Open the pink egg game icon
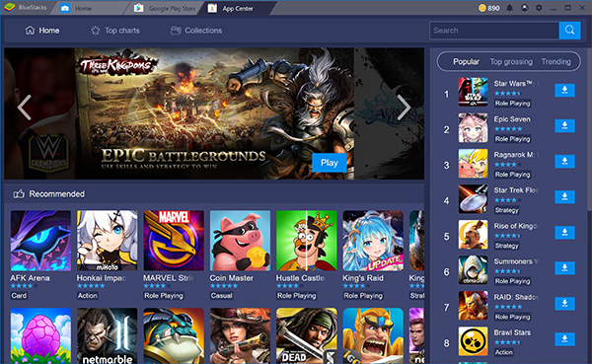Screen dimensions: 592x364 tap(40, 336)
